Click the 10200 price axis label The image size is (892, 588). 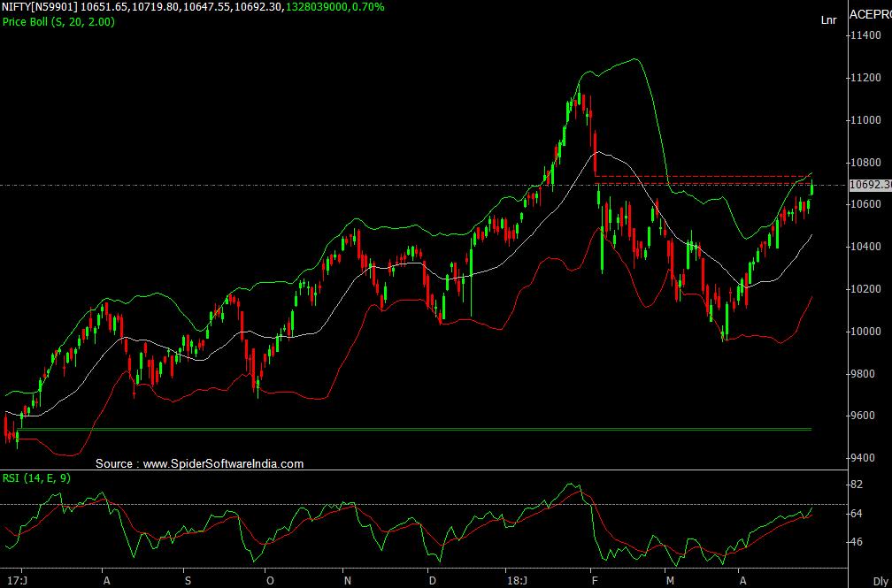(865, 289)
